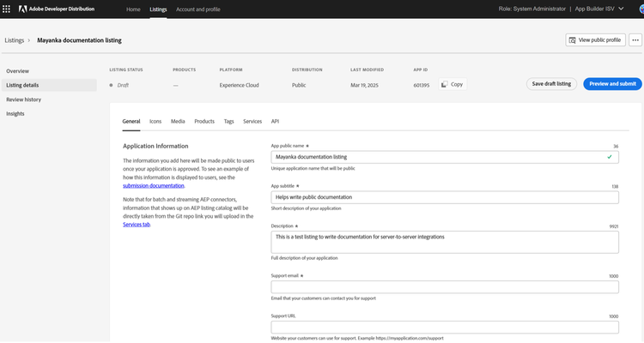
Task: Click the Listings breadcrumb link
Action: coord(15,40)
